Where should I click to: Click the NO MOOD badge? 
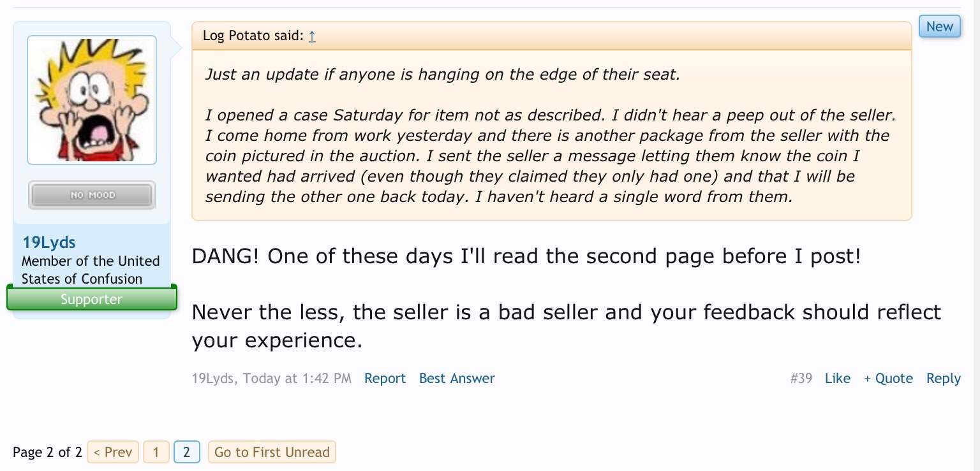click(92, 195)
